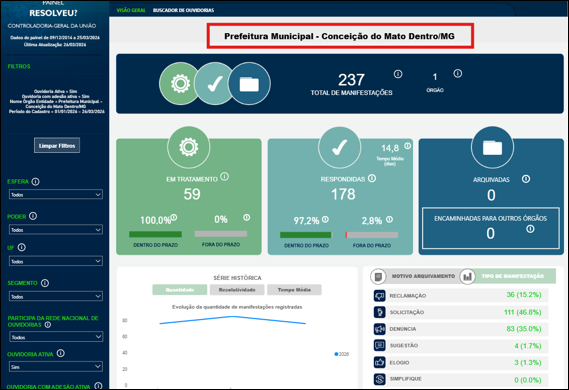569x390 pixels.
Task: Click the Encaminhadas para Outros Órgãos box
Action: coord(491,228)
